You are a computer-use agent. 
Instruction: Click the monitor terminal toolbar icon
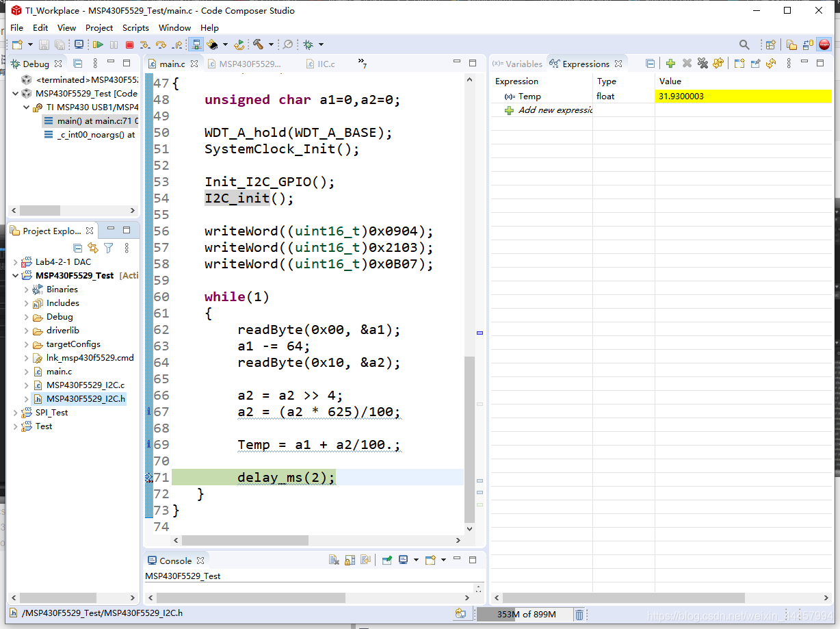click(x=79, y=44)
